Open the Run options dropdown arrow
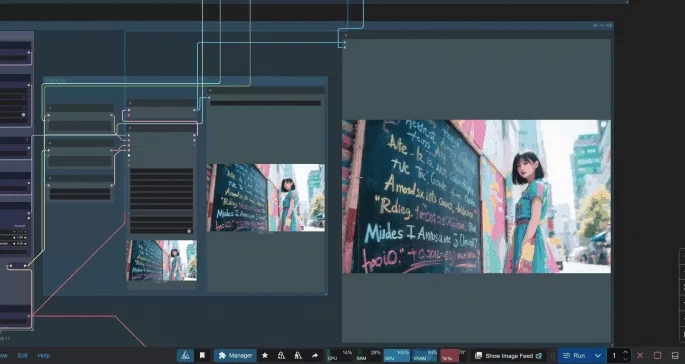Viewport: 685px width, 364px height. point(598,356)
